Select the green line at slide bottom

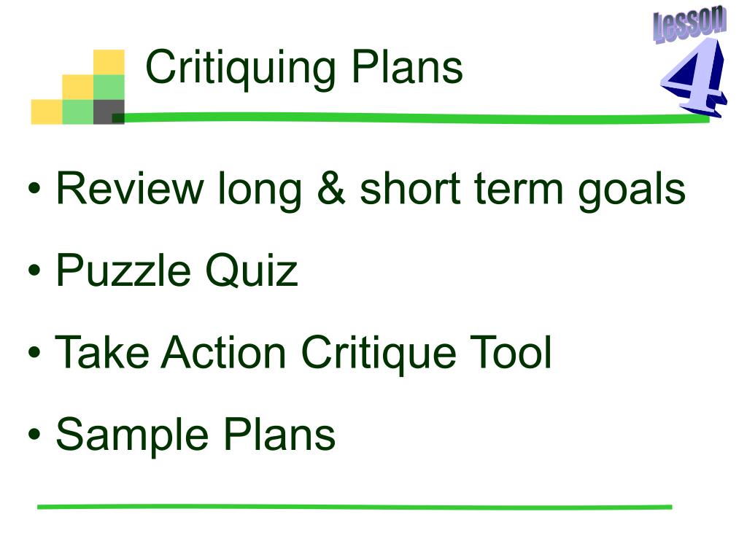(355, 507)
